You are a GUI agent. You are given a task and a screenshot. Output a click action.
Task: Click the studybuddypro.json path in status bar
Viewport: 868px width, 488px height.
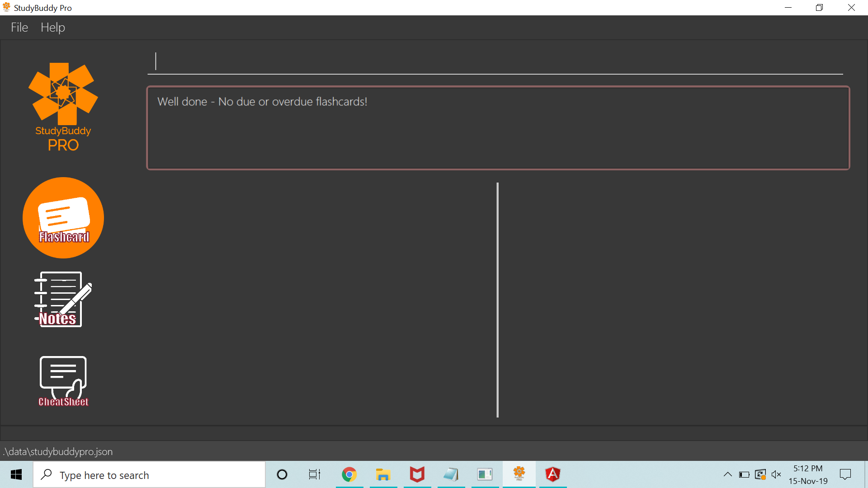click(x=58, y=451)
